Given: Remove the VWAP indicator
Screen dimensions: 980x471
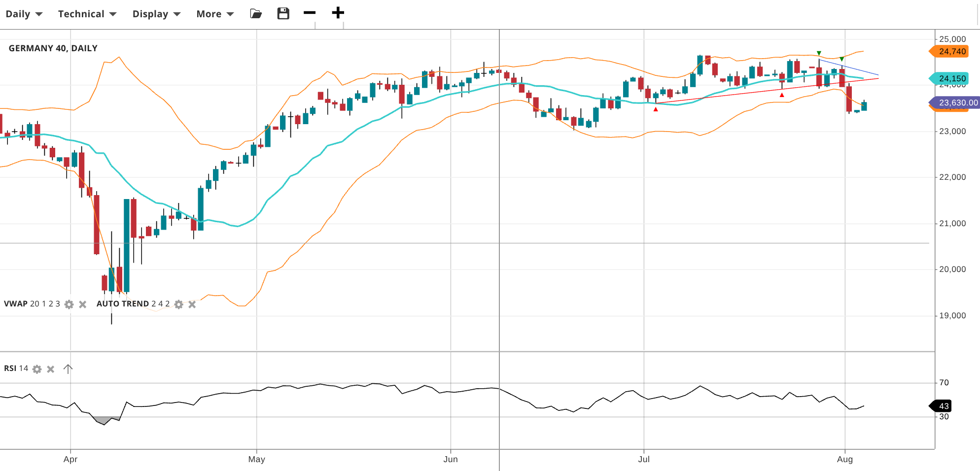Looking at the screenshot, I should [83, 304].
